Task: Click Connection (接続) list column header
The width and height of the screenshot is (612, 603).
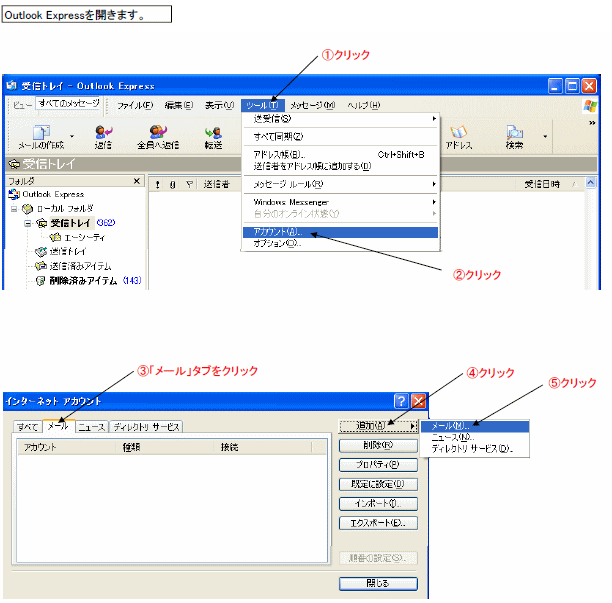Action: tap(263, 447)
